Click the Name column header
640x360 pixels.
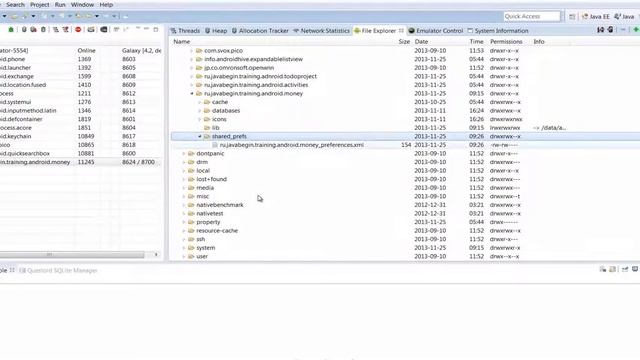click(182, 42)
